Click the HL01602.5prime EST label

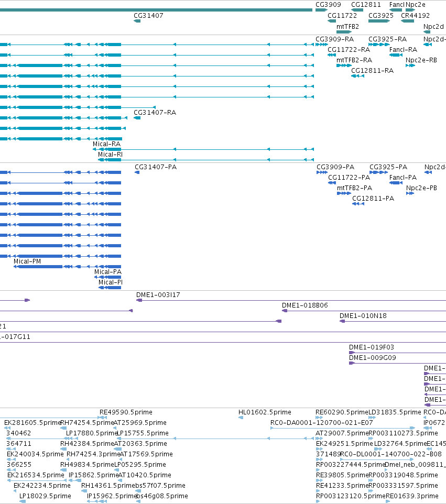265,412
